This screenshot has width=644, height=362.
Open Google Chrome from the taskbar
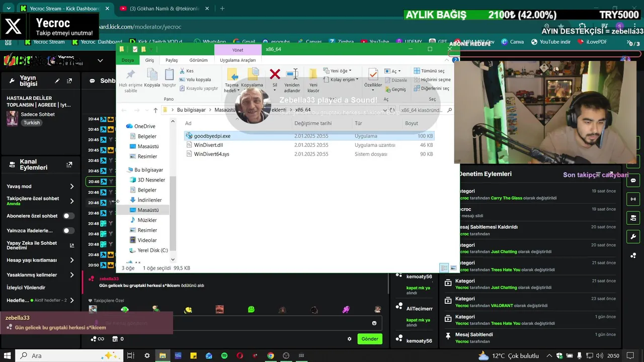click(271, 356)
